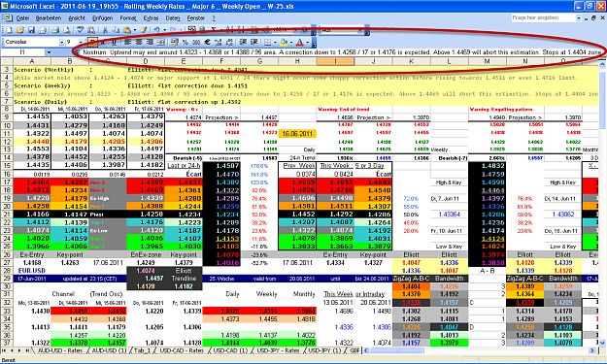This screenshot has width=607, height=364.
Task: Click the Print icon in the toolbar
Action: 55,30
